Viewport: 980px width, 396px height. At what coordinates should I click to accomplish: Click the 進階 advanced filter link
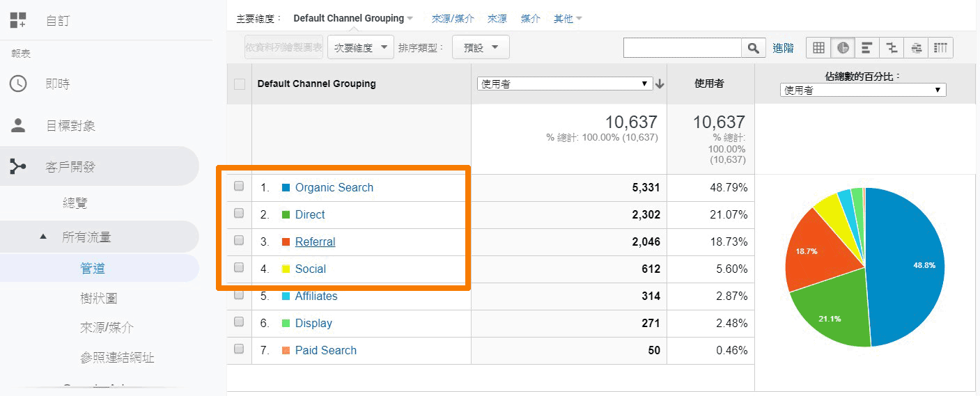(x=783, y=48)
